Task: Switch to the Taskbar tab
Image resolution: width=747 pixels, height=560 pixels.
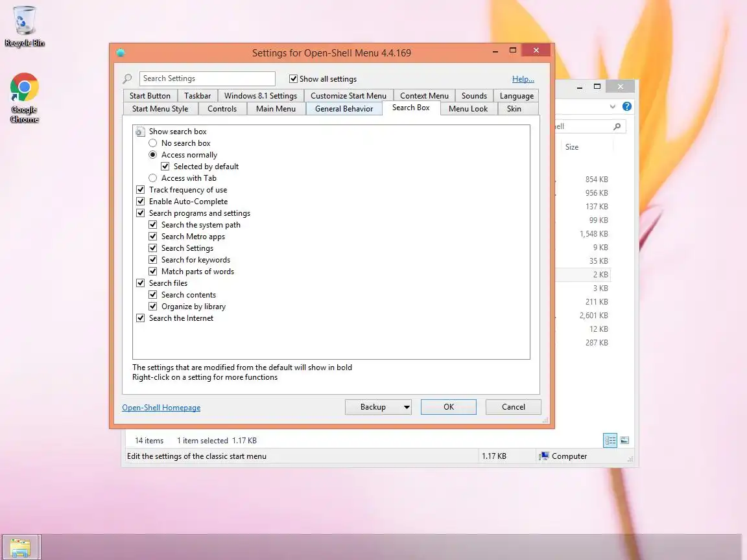Action: pyautogui.click(x=197, y=96)
